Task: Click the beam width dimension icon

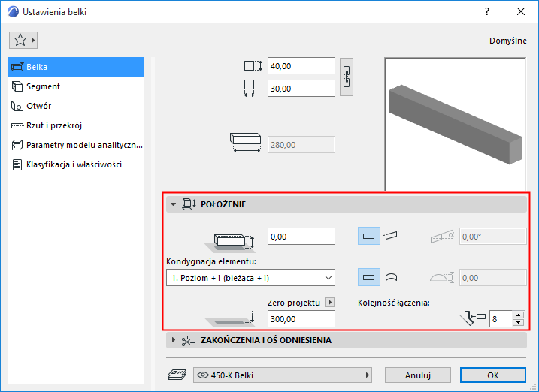Action: pyautogui.click(x=250, y=88)
